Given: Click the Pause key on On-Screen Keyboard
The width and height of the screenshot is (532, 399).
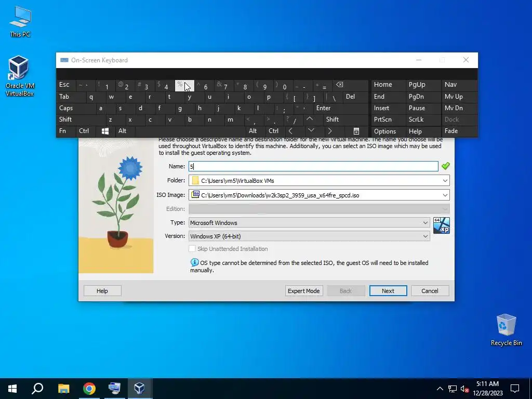Looking at the screenshot, I should pyautogui.click(x=422, y=108).
